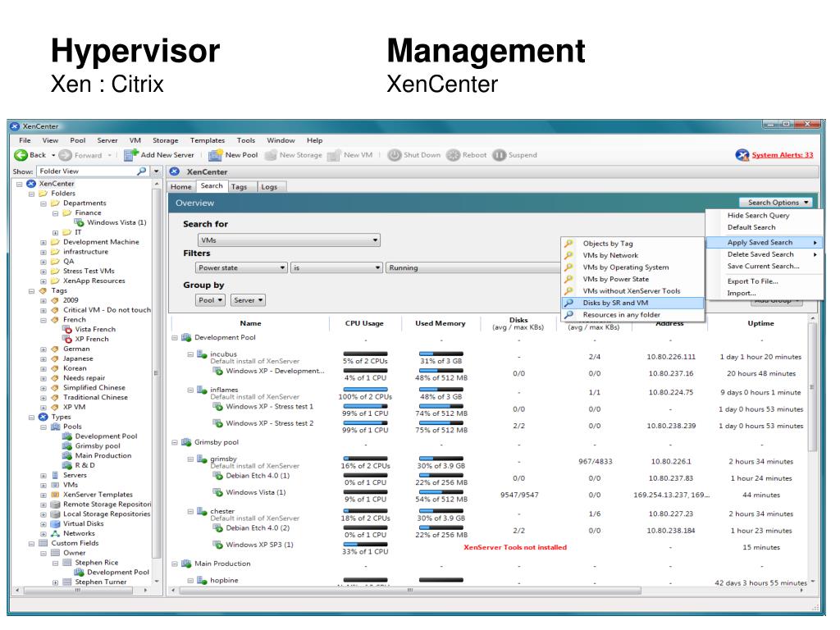The width and height of the screenshot is (840, 630).
Task: Expand the Development Machine folder
Action: tap(43, 243)
